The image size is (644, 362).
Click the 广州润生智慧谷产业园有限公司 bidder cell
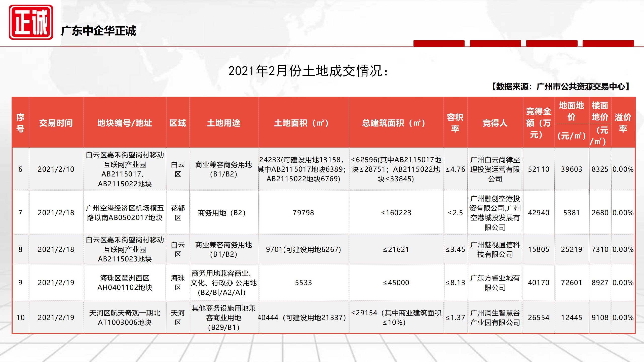click(495, 318)
